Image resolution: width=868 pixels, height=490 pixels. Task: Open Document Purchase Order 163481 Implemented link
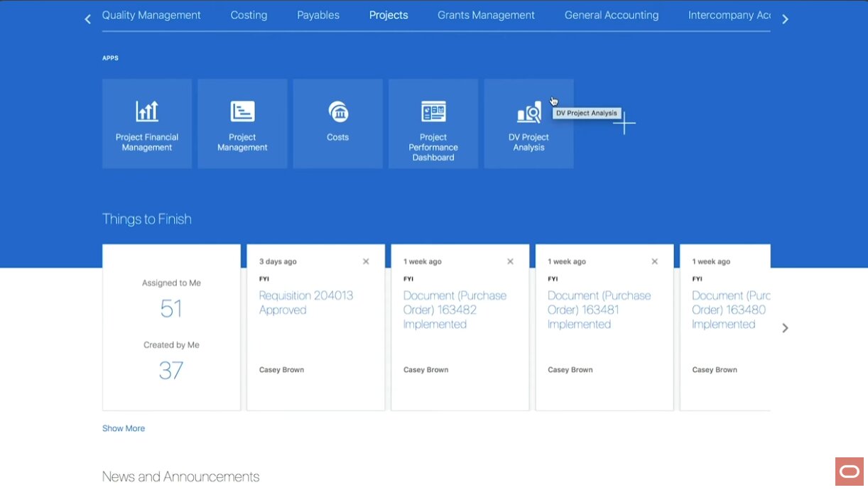click(x=599, y=310)
